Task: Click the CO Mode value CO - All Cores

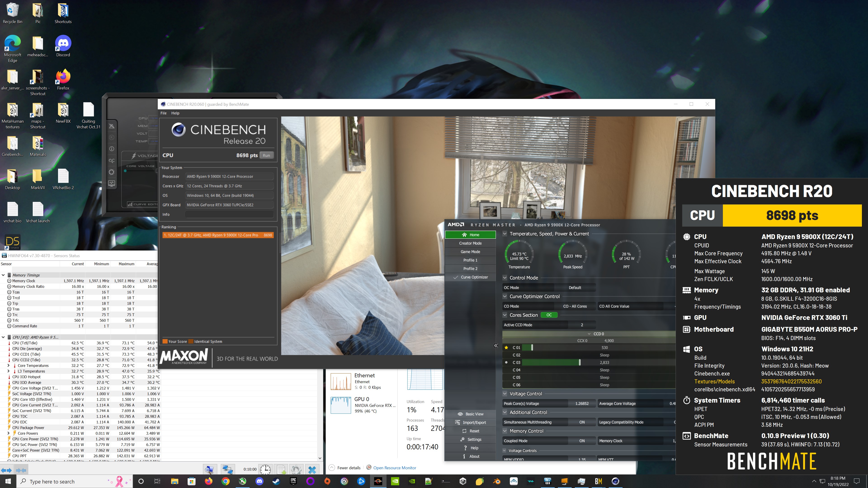Action: tap(575, 306)
